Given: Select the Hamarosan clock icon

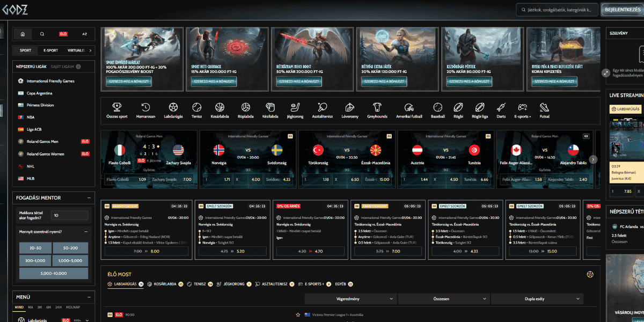Looking at the screenshot, I should [x=145, y=107].
